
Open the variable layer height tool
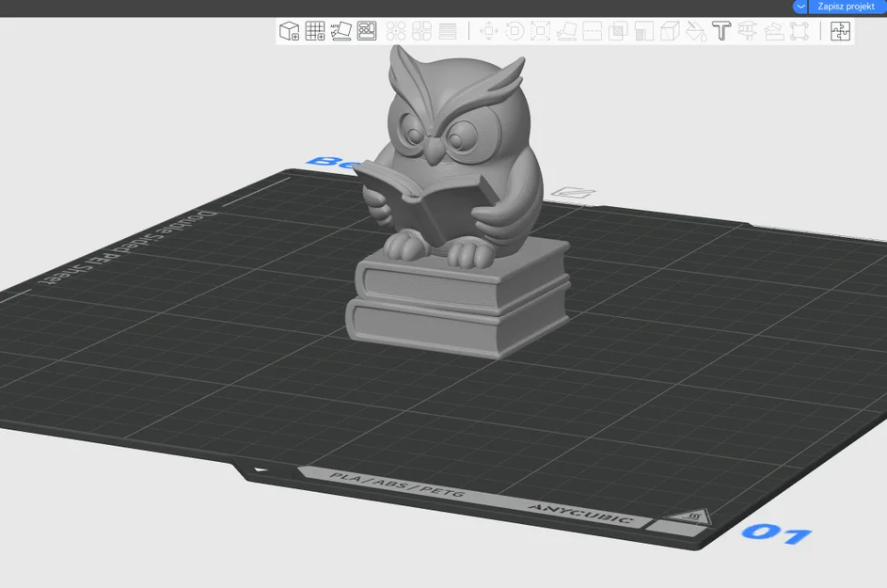tap(448, 31)
